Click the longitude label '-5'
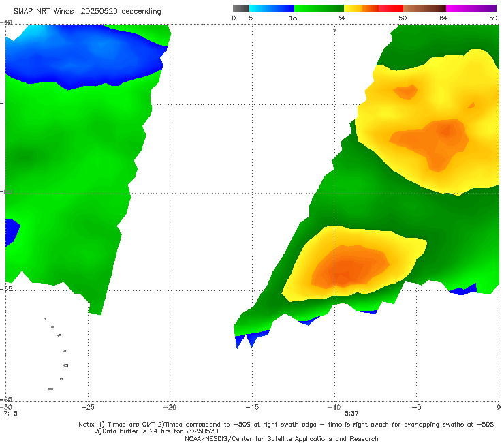504x443 pixels. pyautogui.click(x=416, y=407)
